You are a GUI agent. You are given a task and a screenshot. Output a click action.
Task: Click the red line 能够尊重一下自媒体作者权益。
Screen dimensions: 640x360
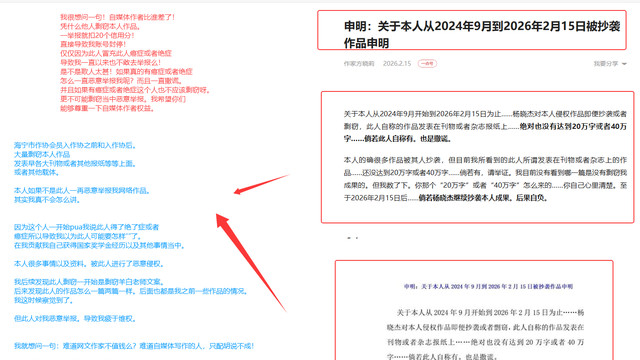(107, 109)
